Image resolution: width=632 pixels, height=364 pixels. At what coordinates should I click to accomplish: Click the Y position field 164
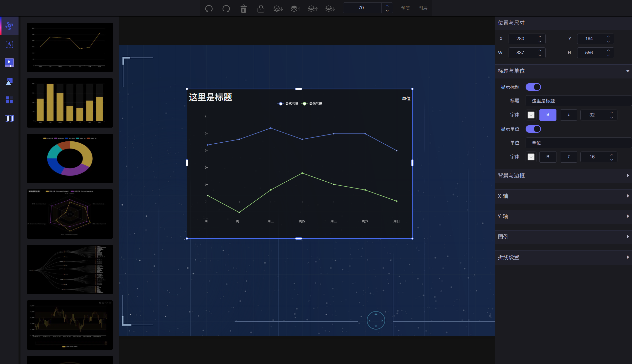[590, 39]
